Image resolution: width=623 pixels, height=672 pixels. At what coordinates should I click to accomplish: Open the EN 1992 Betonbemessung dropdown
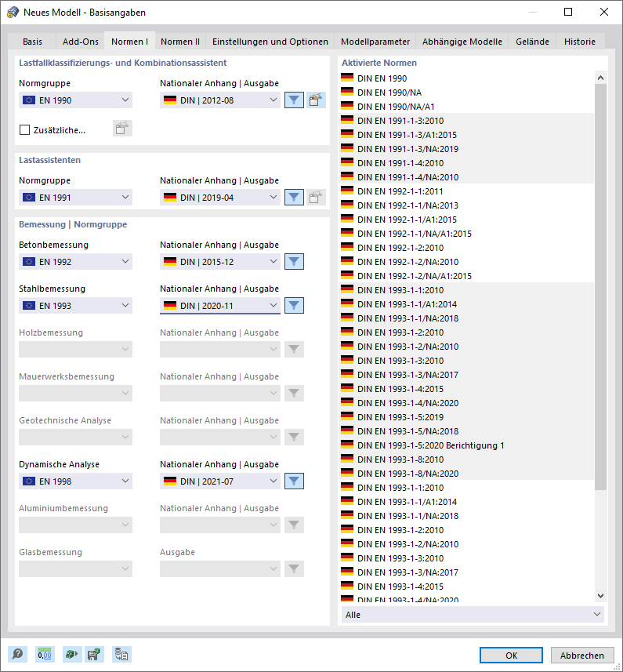(x=75, y=262)
